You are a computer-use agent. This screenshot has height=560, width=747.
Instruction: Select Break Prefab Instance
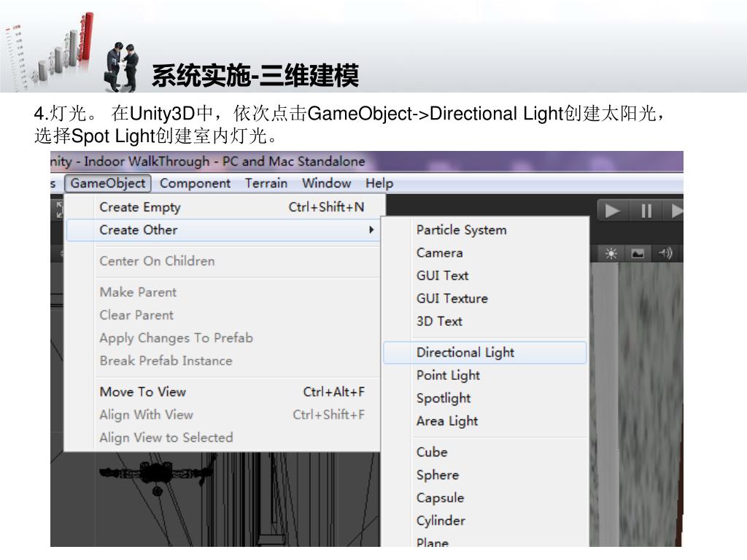222,360
